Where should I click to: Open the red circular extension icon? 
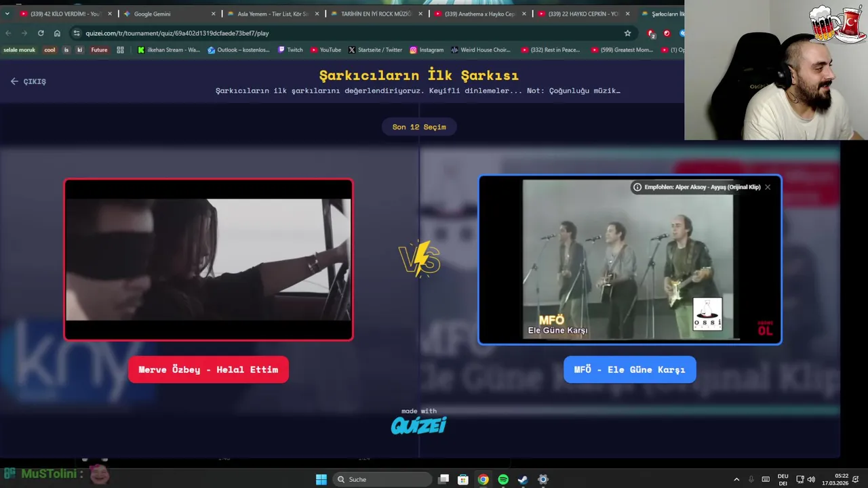(x=667, y=33)
